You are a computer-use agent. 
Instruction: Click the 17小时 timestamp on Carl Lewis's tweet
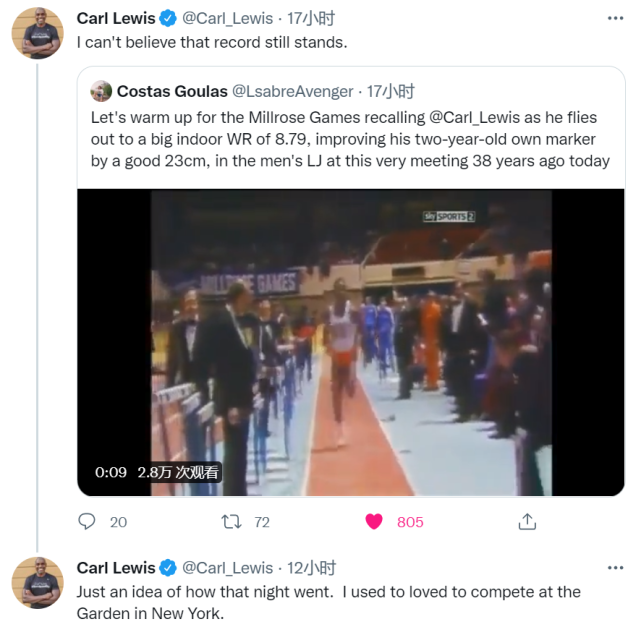point(311,18)
